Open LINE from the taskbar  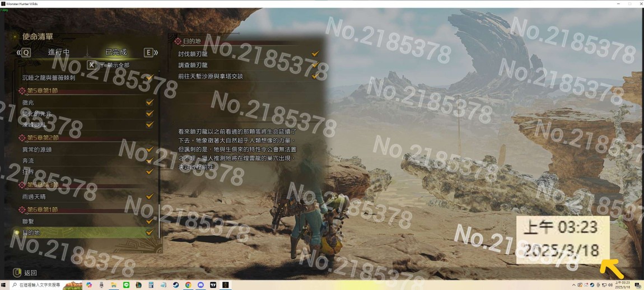tap(126, 284)
